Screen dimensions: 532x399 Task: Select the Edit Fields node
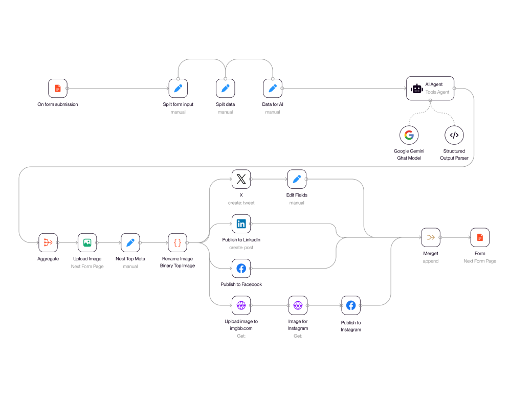(297, 179)
